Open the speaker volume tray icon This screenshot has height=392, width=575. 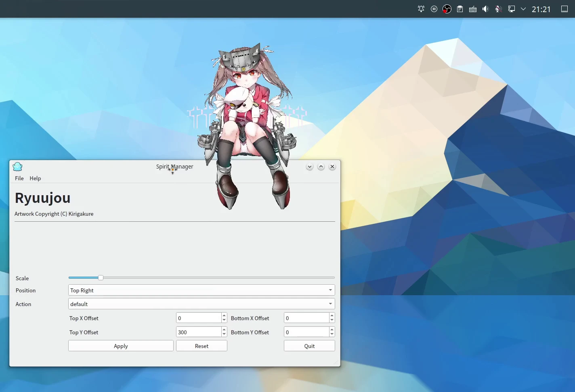486,9
